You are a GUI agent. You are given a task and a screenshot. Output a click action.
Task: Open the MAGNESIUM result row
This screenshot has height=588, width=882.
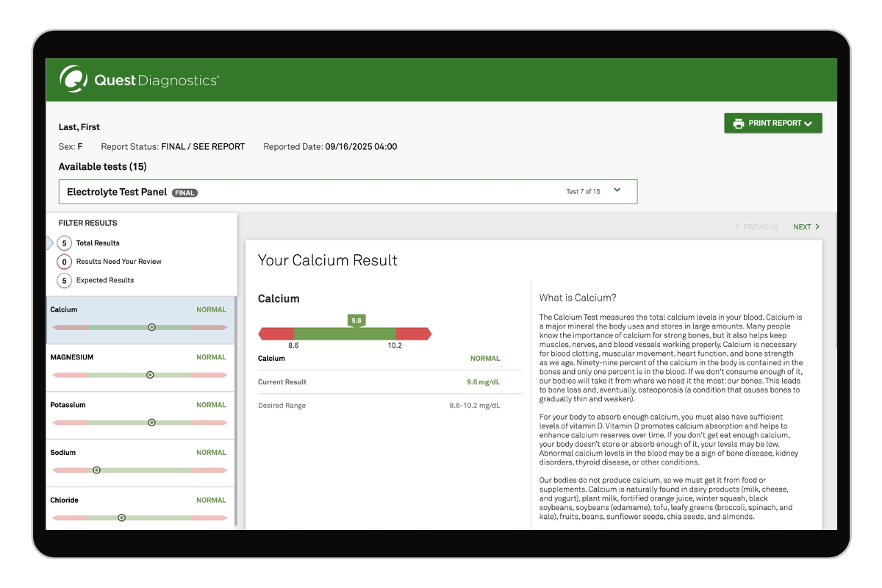[x=140, y=359]
